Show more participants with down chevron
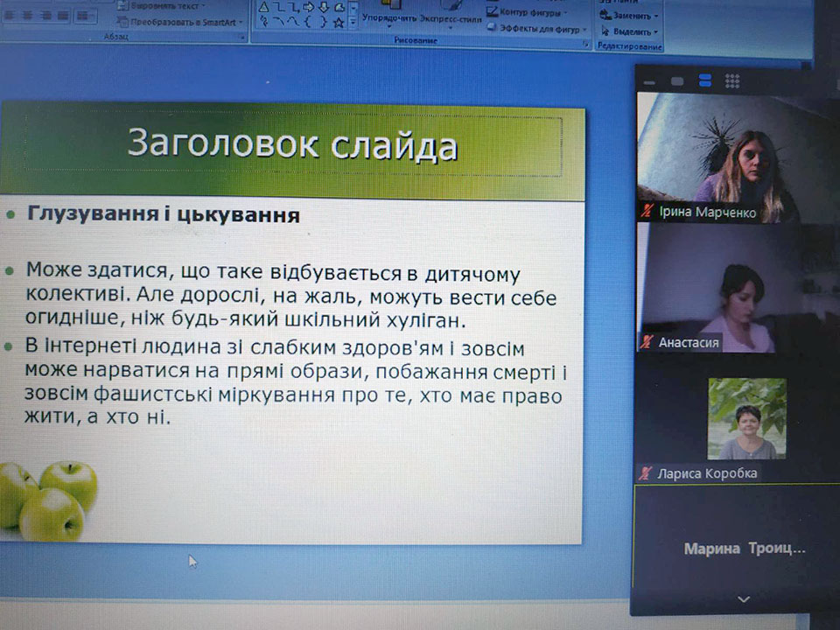The width and height of the screenshot is (840, 630). point(744,598)
